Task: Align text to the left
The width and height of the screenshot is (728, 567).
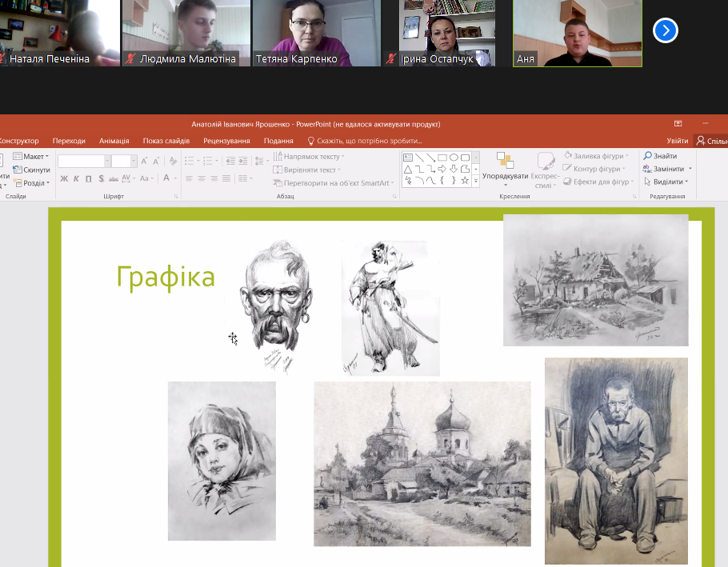Action: pos(189,178)
